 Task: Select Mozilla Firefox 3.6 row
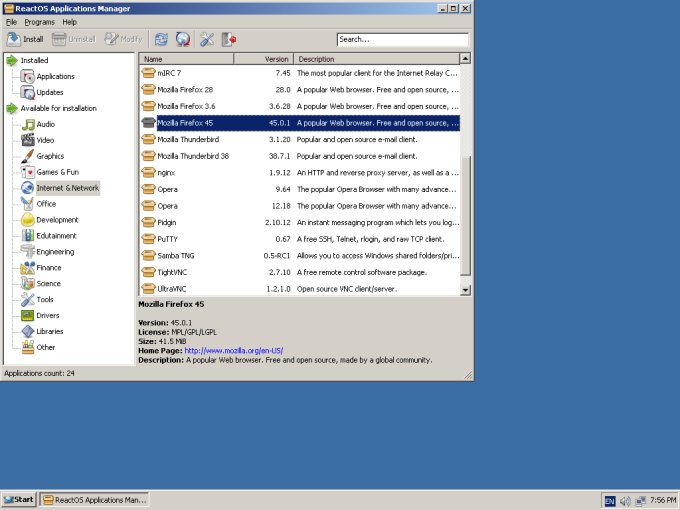[x=300, y=106]
